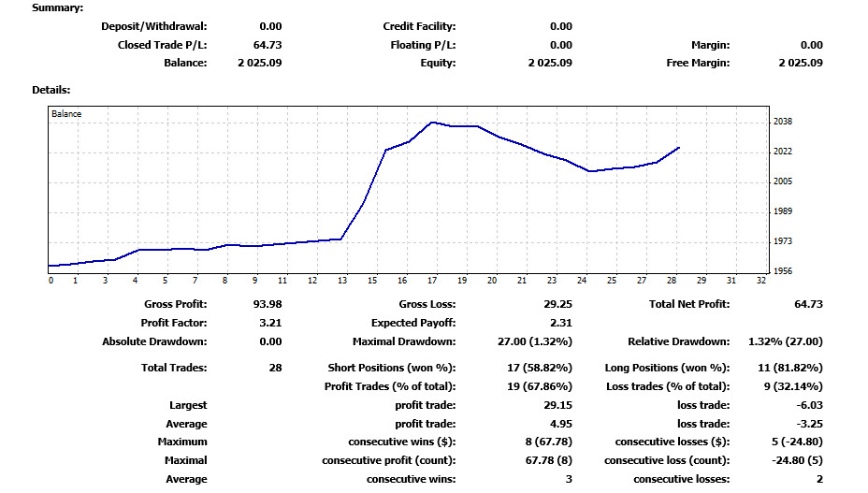Click the Profit Factor value 3.21
Viewport: 868px width, 493px height.
click(270, 323)
